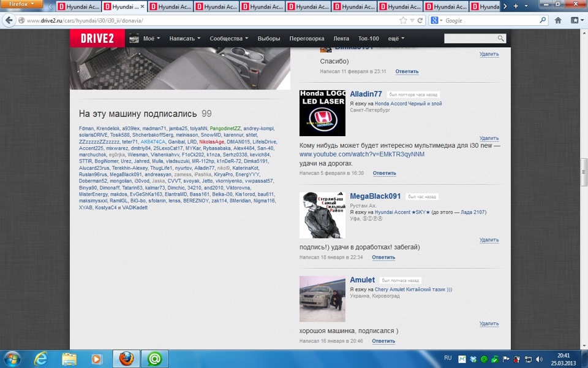
Task: Open Windows Explorer folder in taskbar
Action: [69, 359]
